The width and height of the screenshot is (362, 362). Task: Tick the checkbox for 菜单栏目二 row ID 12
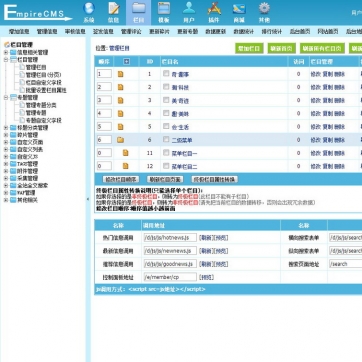click(x=166, y=166)
